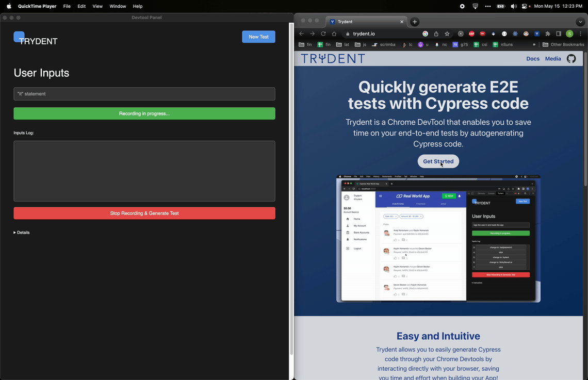Reload the trydent.io page

pos(323,34)
